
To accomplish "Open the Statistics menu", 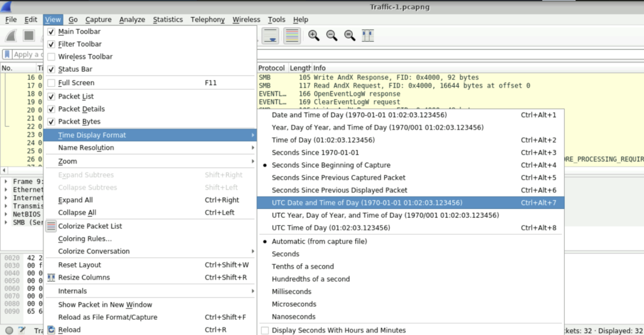I will [x=167, y=20].
